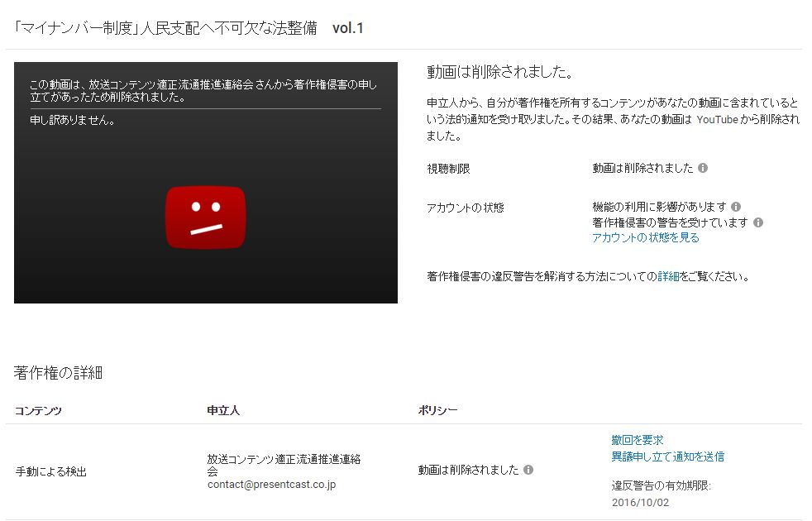The width and height of the screenshot is (812, 521).
Task: Click the 違反警告の有効期限 label
Action: pos(662,485)
